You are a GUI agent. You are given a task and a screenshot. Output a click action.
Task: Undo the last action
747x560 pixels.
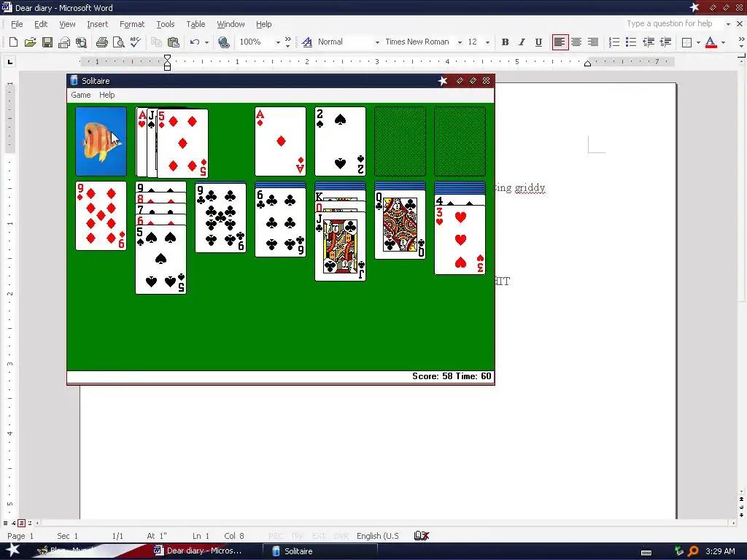pos(194,42)
